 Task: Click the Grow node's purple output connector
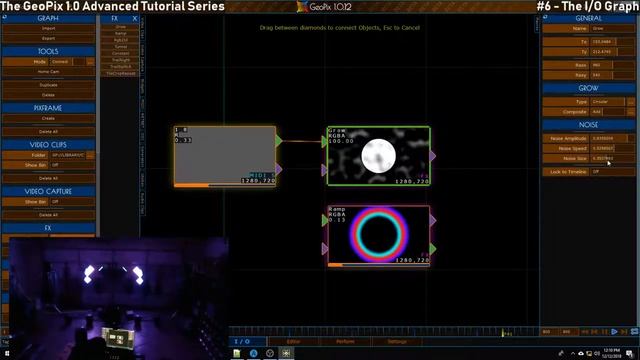tap(433, 156)
